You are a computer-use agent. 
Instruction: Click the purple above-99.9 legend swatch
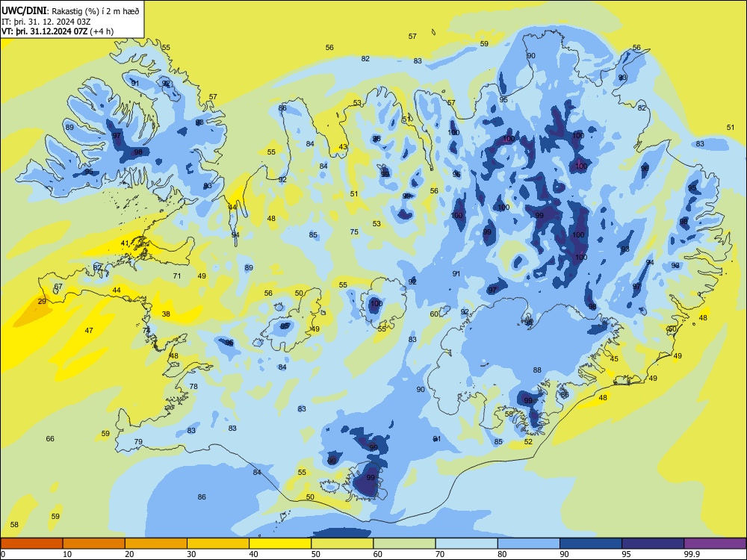click(715, 544)
